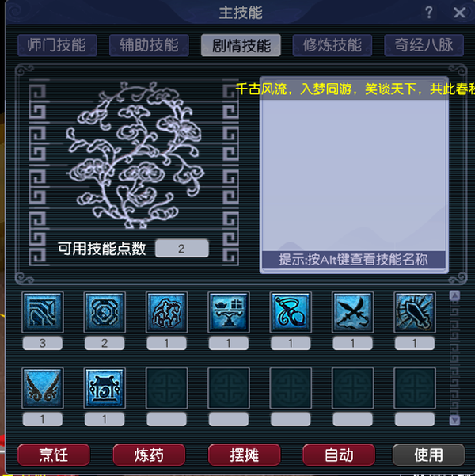Select the wings skill icon
This screenshot has height=476, width=475.
click(x=43, y=388)
